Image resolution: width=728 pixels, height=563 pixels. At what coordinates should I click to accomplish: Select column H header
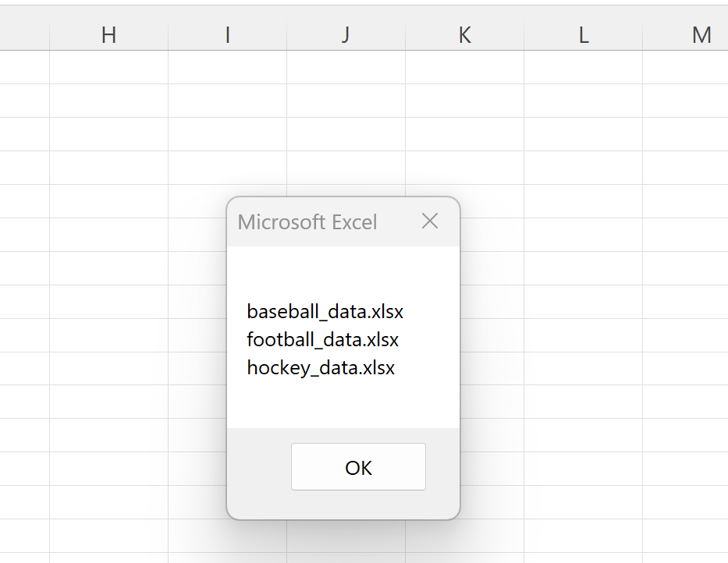pyautogui.click(x=108, y=35)
